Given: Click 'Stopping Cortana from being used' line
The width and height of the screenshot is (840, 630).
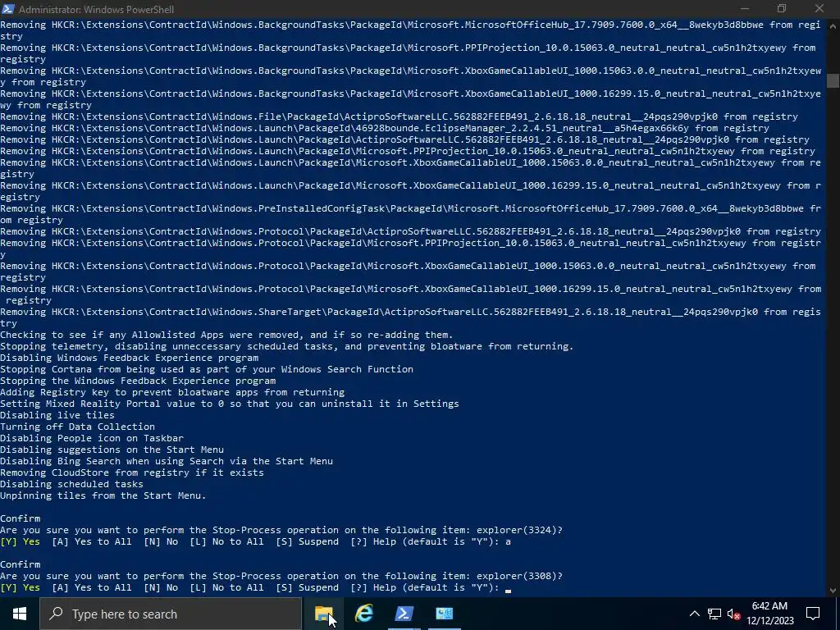Looking at the screenshot, I should 207,369.
